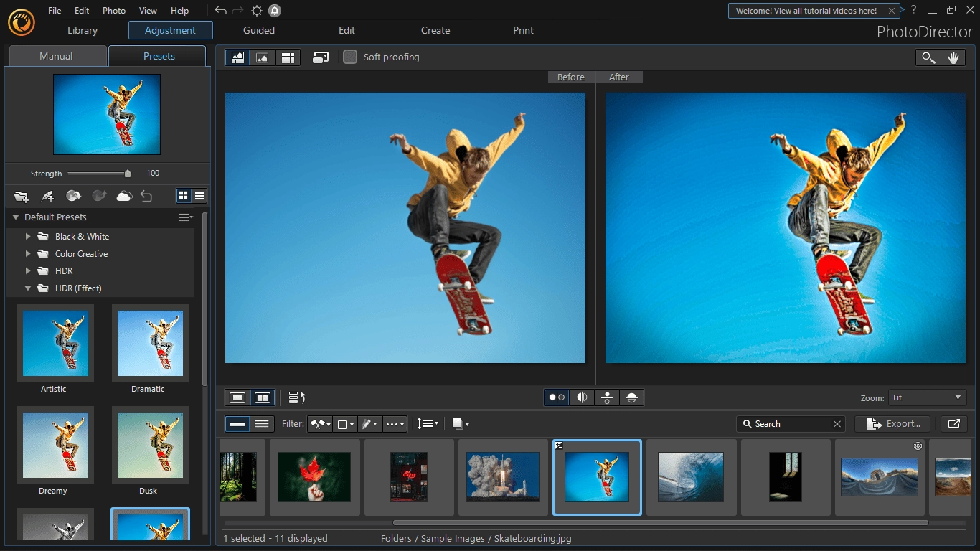Switch to the Create module

point(435,30)
